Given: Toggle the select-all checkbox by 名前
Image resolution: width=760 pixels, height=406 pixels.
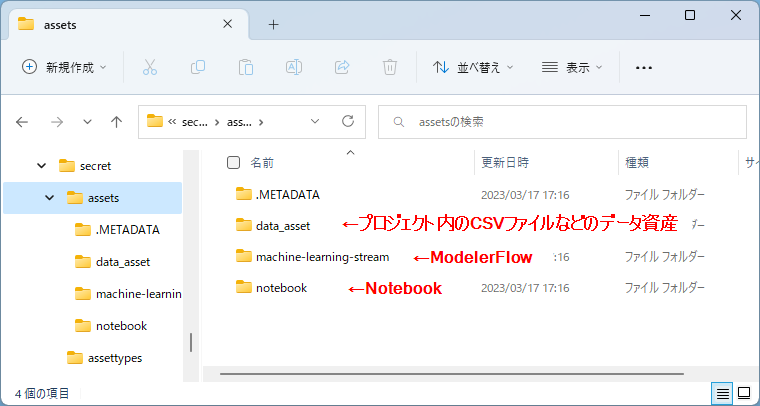Looking at the screenshot, I should click(x=233, y=162).
